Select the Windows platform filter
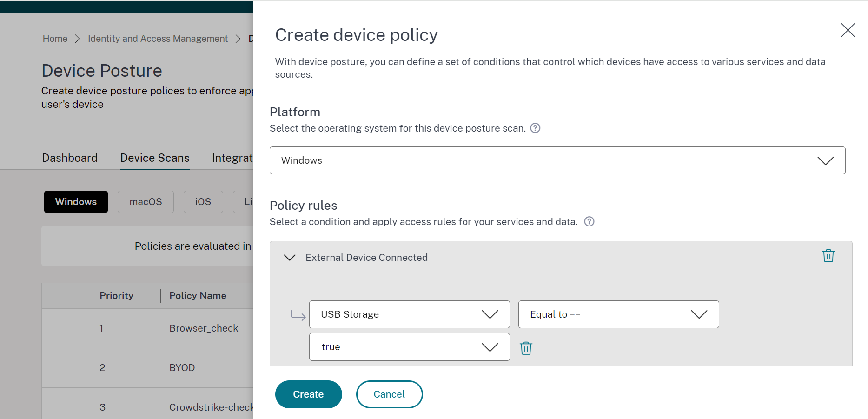Screen dimensions: 868x419 76,202
